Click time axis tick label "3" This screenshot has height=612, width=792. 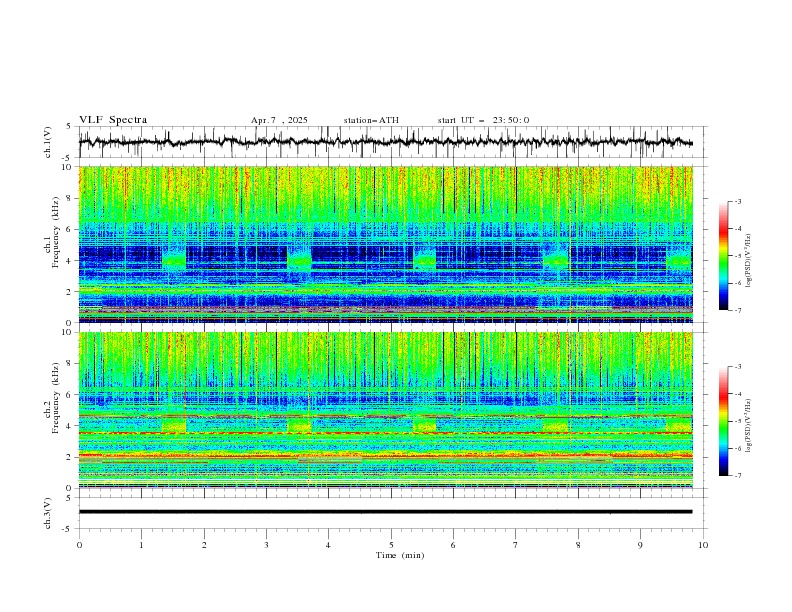[266, 545]
